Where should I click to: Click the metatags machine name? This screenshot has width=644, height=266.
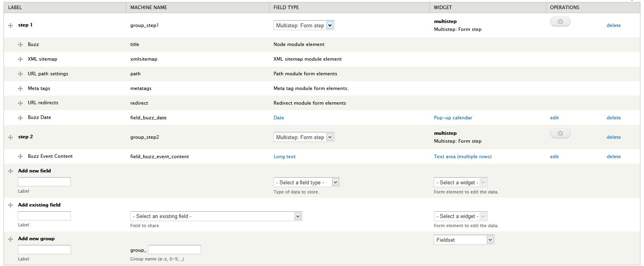141,88
